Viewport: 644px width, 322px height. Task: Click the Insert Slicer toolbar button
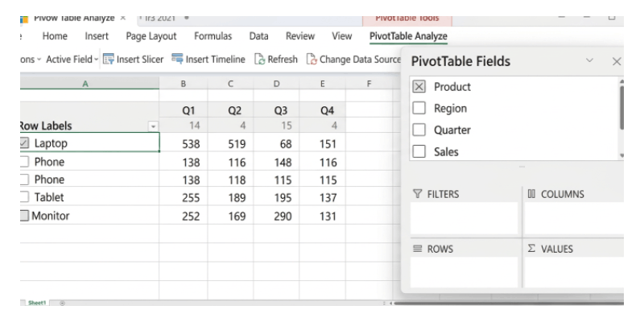(133, 60)
